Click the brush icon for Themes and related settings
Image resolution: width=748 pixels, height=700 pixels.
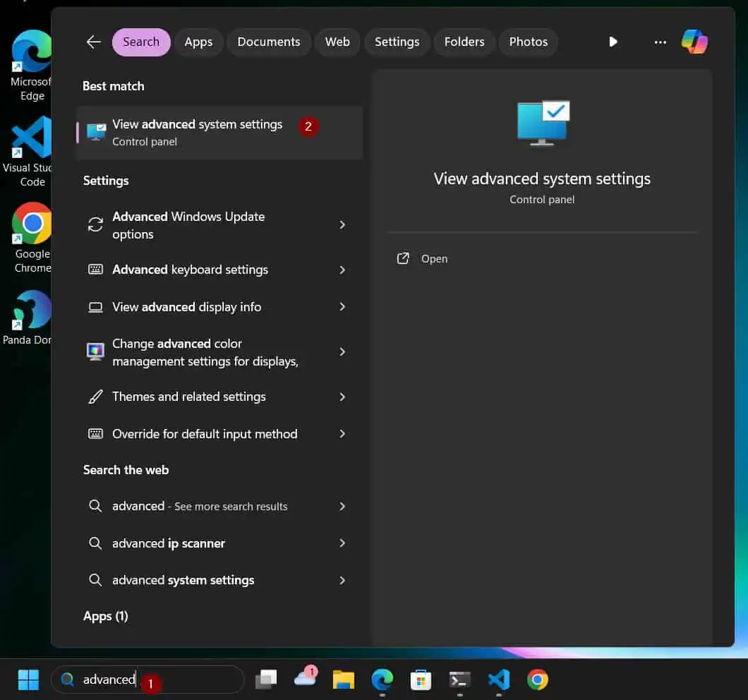pyautogui.click(x=95, y=397)
